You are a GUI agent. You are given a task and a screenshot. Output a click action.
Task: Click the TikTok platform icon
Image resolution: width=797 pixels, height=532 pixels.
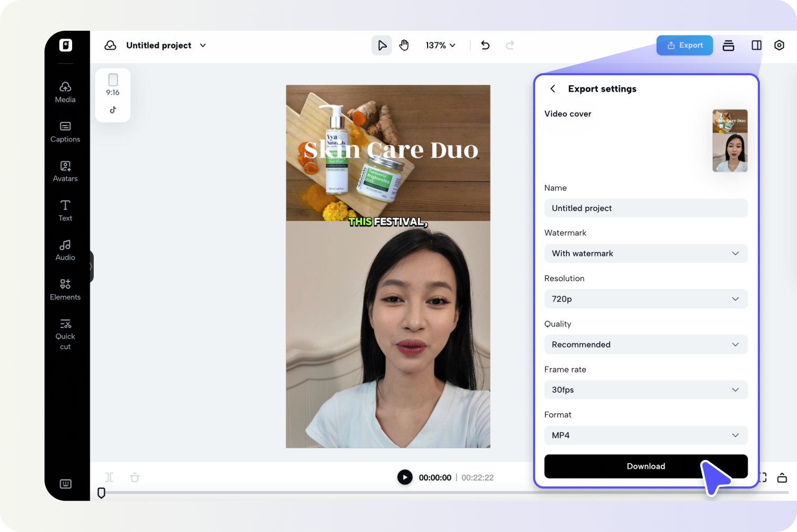point(113,110)
